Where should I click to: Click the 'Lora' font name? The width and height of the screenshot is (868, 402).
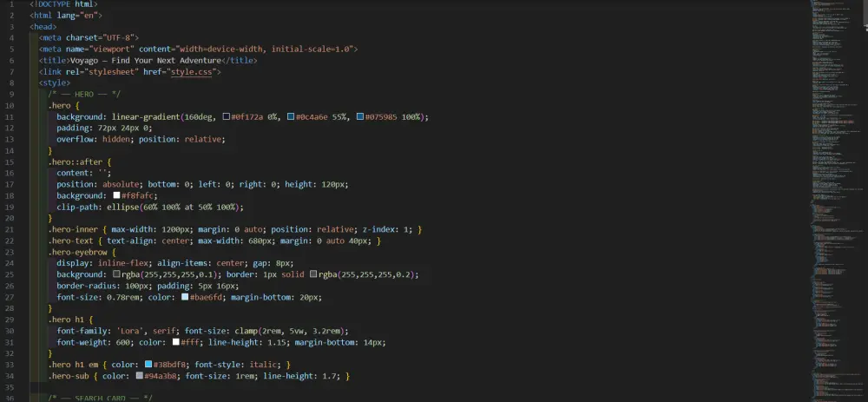129,331
